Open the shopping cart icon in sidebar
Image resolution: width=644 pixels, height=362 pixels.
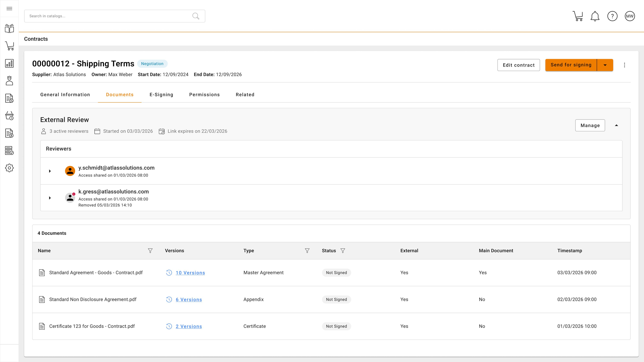click(9, 46)
